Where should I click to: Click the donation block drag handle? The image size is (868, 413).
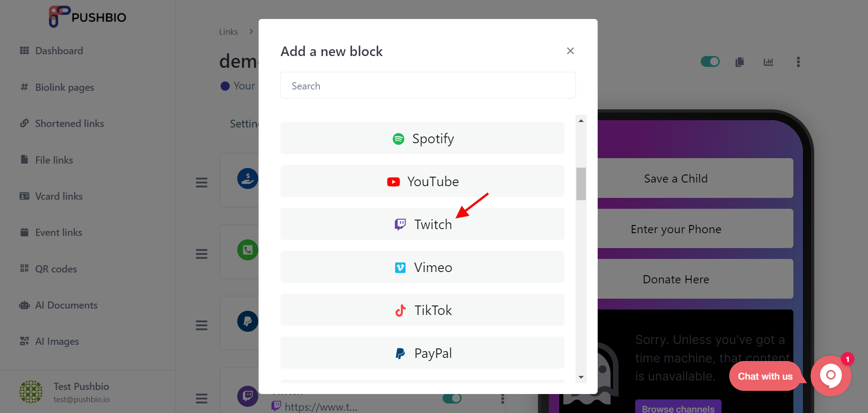(202, 183)
